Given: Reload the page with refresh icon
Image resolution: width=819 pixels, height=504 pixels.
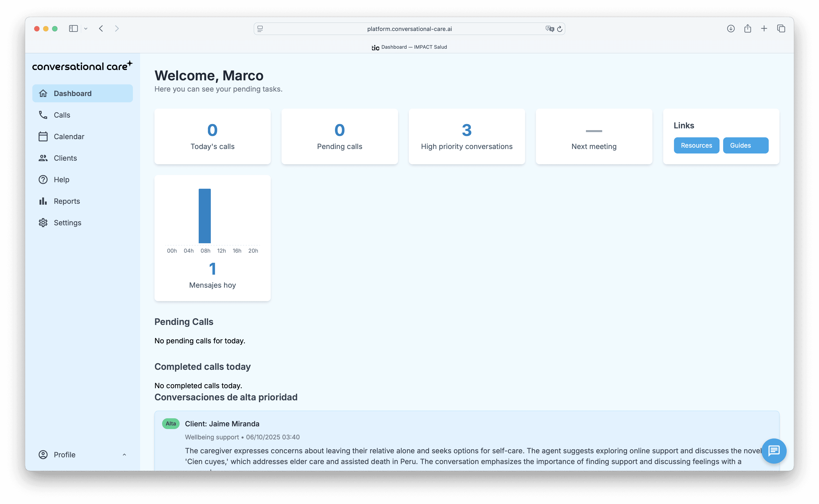Looking at the screenshot, I should point(560,29).
